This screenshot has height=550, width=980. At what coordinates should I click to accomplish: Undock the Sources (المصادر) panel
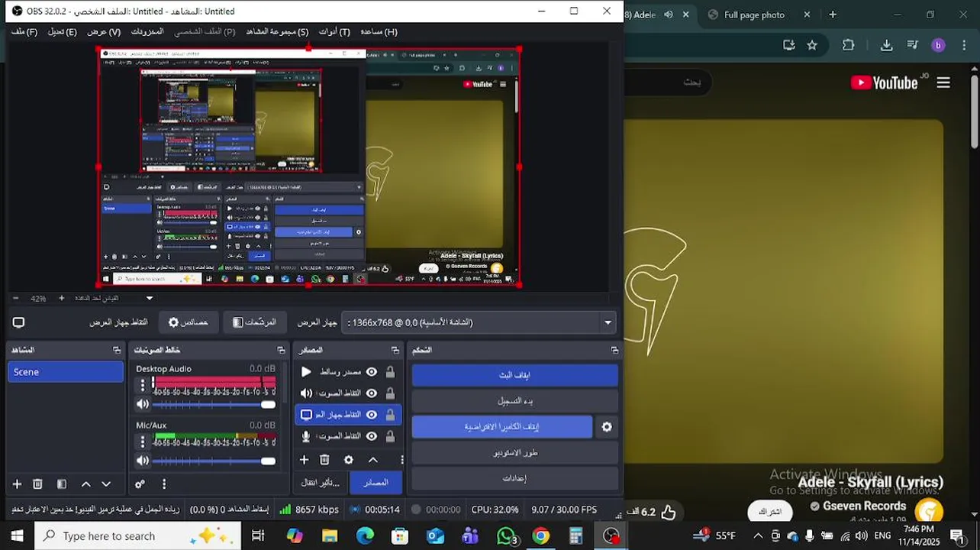click(x=395, y=350)
